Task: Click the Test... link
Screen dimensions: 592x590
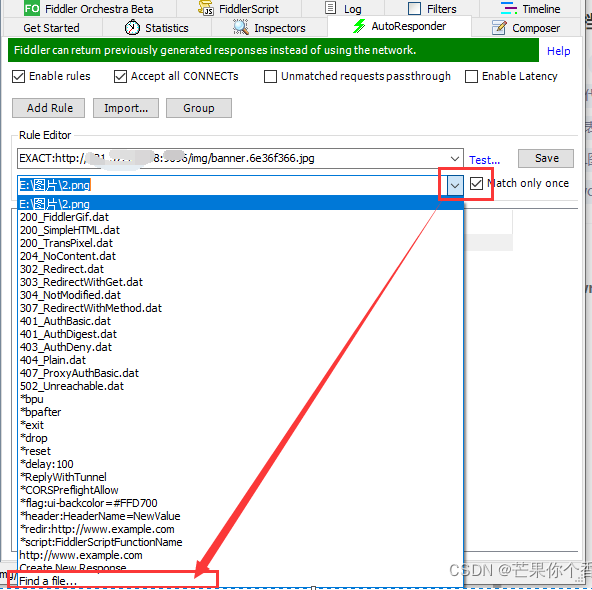Action: (484, 160)
